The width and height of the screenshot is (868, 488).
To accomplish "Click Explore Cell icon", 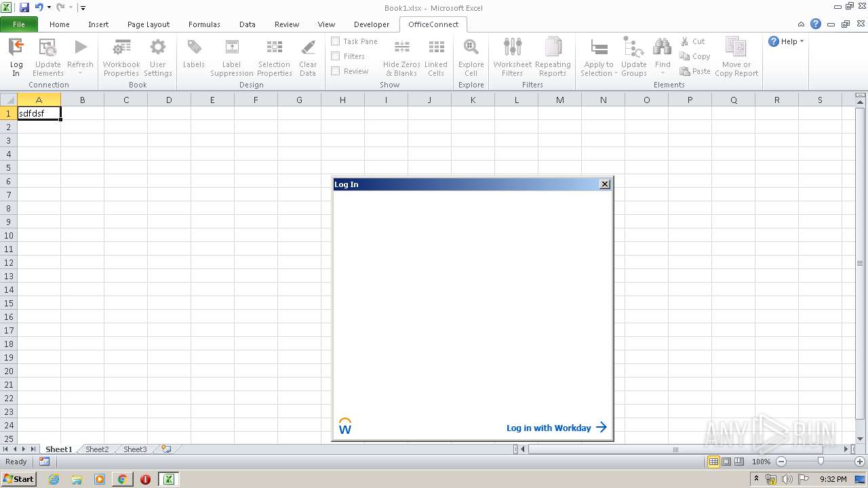I will 471,47.
